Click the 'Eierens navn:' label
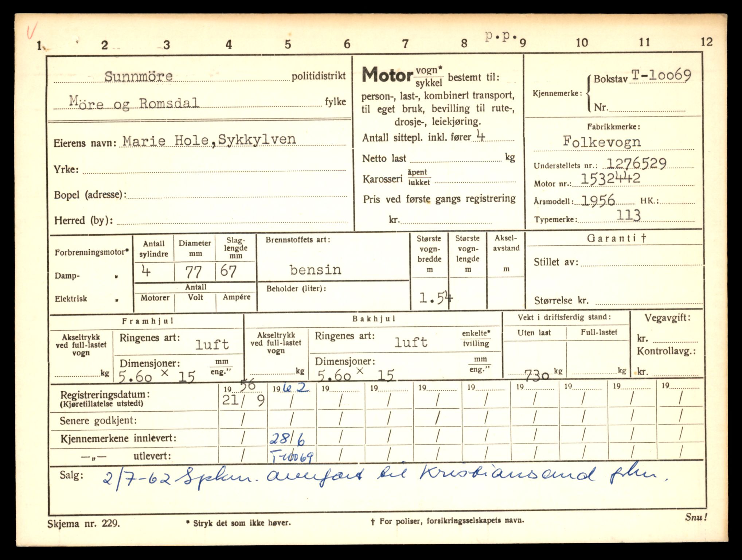This screenshot has width=742, height=560. 85,143
